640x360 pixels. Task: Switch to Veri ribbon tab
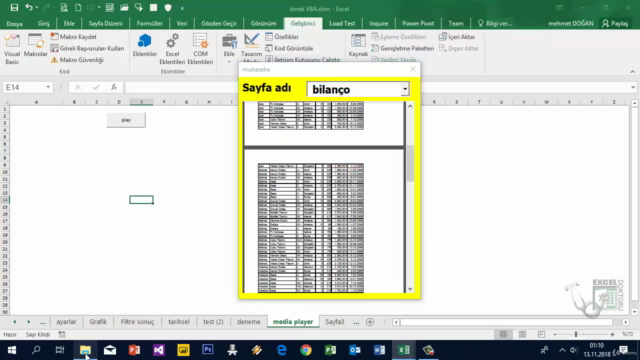[x=182, y=23]
